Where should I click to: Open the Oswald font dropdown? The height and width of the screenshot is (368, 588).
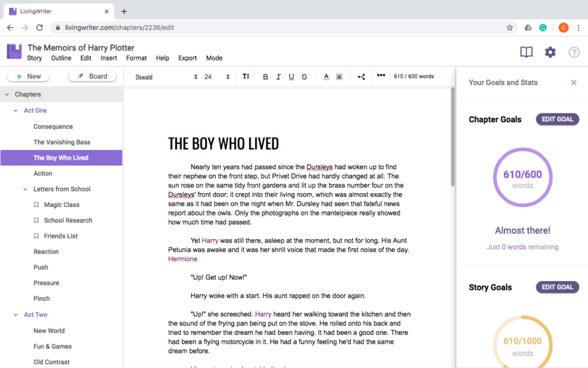[x=166, y=77]
